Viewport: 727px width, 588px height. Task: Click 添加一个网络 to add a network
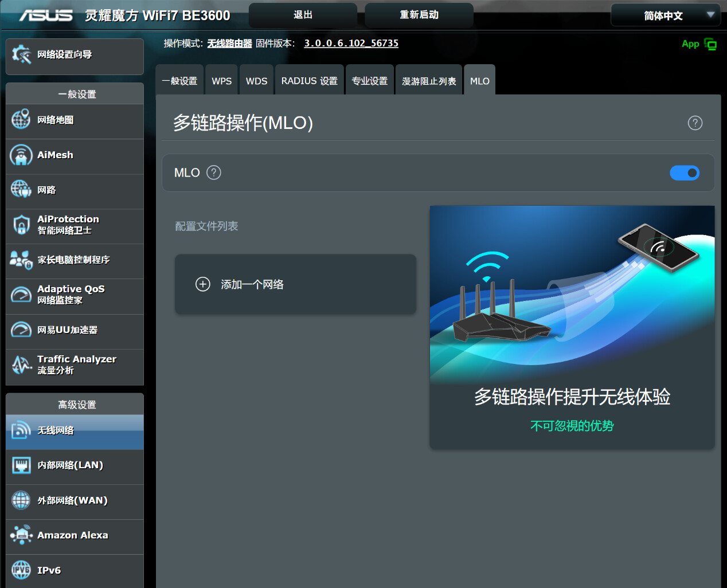tap(252, 284)
